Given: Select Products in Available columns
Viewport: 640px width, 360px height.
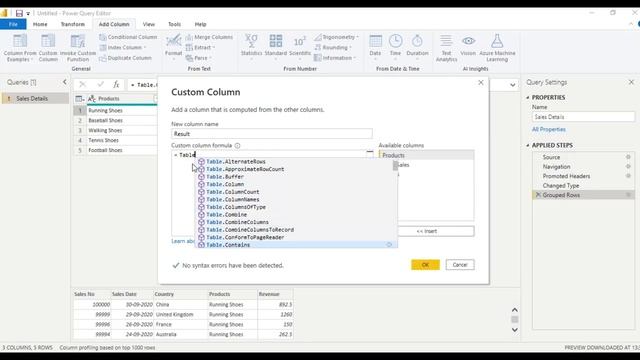Looking at the screenshot, I should (427, 156).
